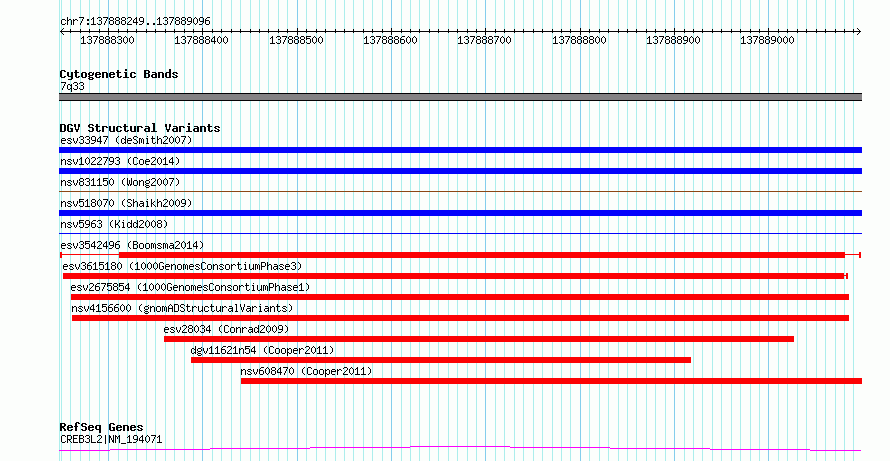Viewport: 890px width, 461px height.
Task: Open the esv33947 (deSmith2007) label
Action: (126, 140)
